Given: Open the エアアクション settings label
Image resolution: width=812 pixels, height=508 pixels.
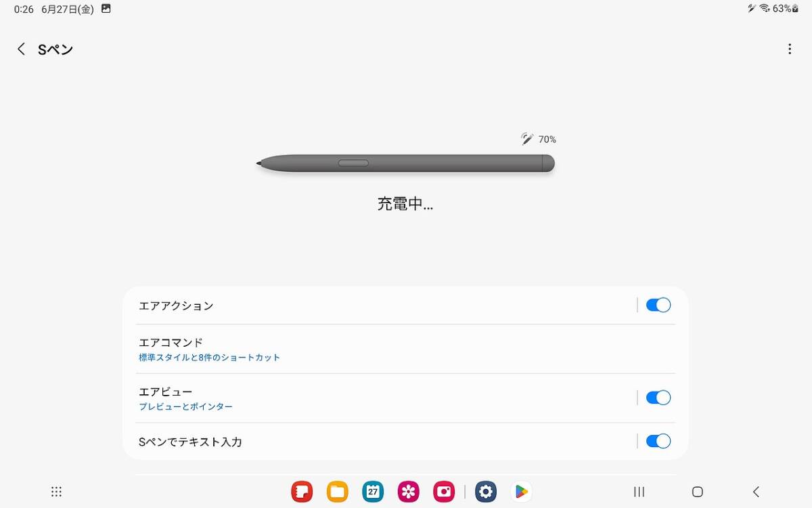Looking at the screenshot, I should pyautogui.click(x=176, y=305).
